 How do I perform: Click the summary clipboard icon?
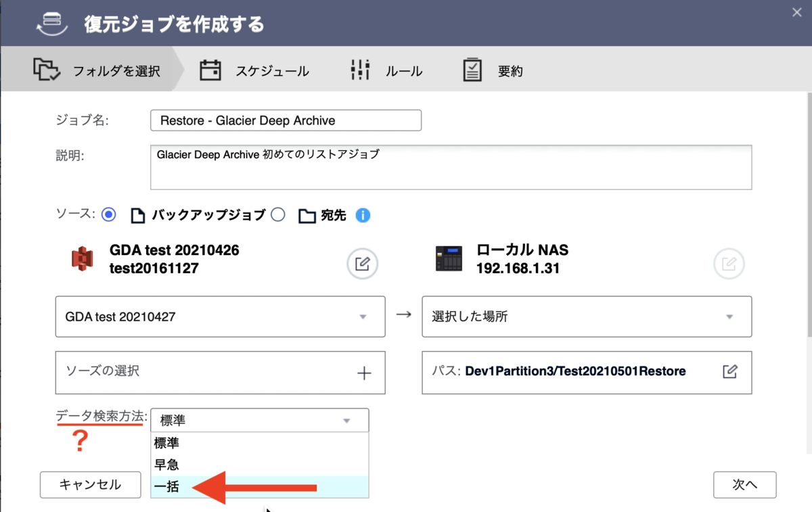[x=472, y=70]
